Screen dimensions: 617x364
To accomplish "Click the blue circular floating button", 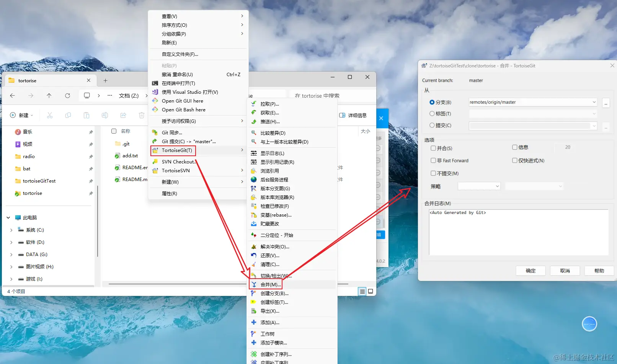I will pos(589,324).
